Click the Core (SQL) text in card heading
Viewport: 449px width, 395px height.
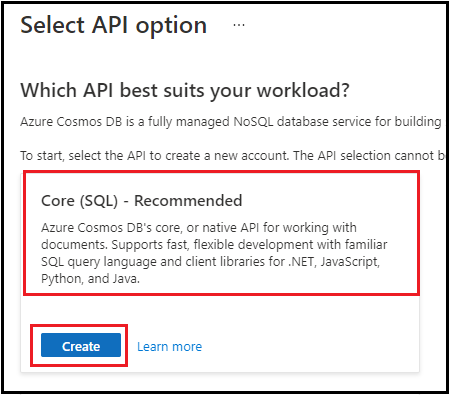tap(79, 201)
